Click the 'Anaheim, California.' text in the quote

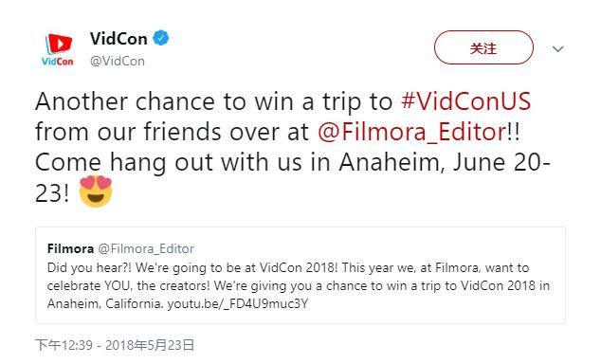(x=105, y=304)
